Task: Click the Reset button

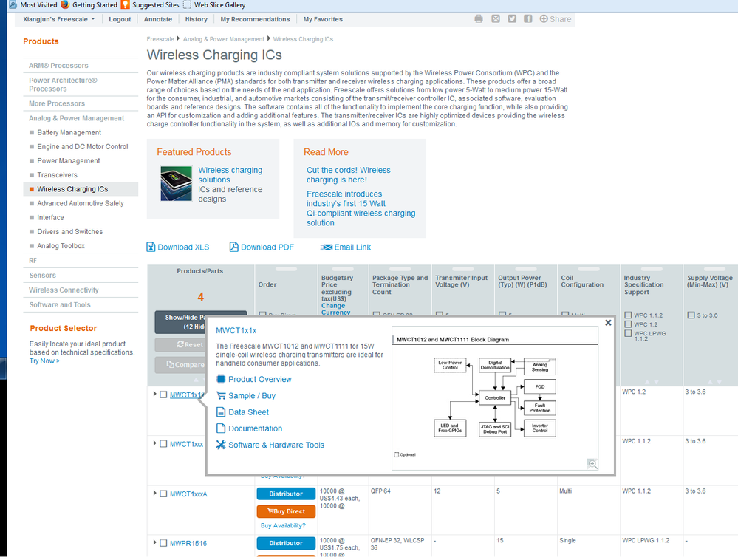Action: (181, 344)
